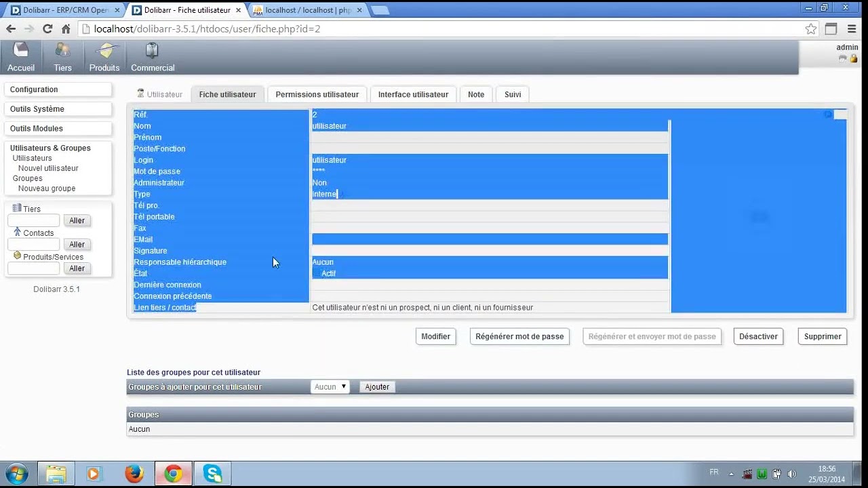
Task: Click the volume speaker tray icon
Action: click(x=792, y=474)
